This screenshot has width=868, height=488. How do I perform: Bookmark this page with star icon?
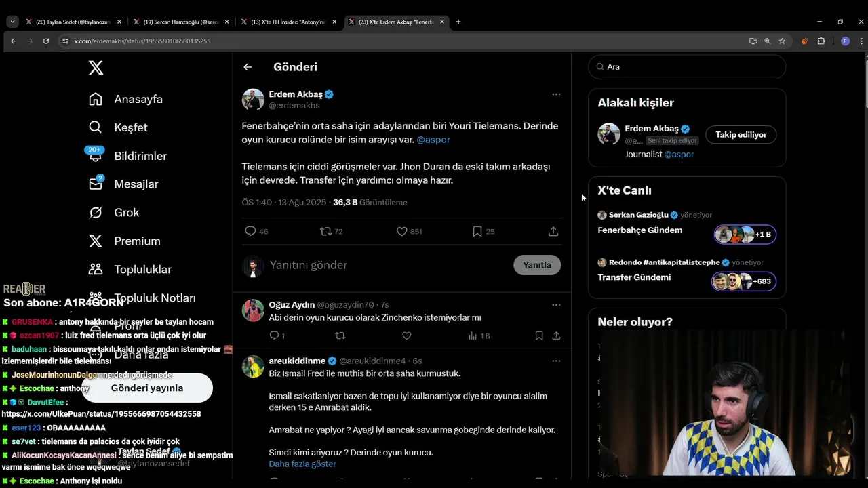coord(782,41)
